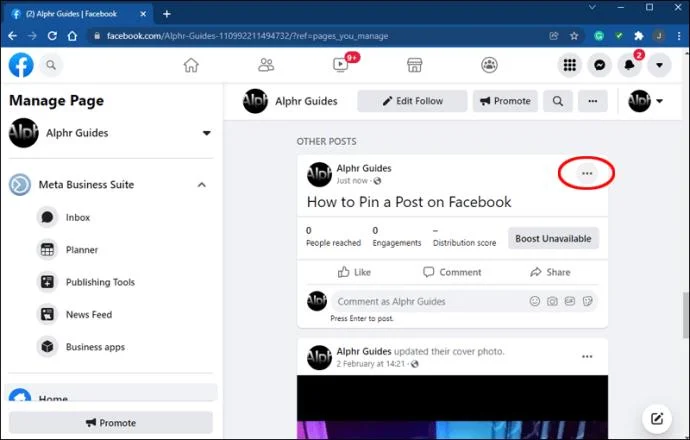The width and height of the screenshot is (690, 440).
Task: Click the Groups icon in top navigation
Action: pyautogui.click(x=489, y=65)
